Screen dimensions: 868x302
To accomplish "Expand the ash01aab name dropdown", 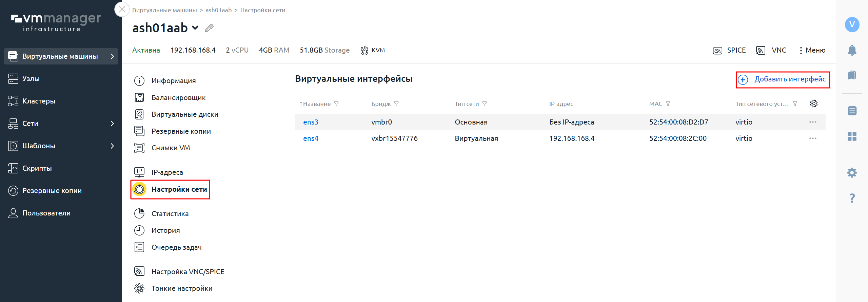I will (x=195, y=28).
